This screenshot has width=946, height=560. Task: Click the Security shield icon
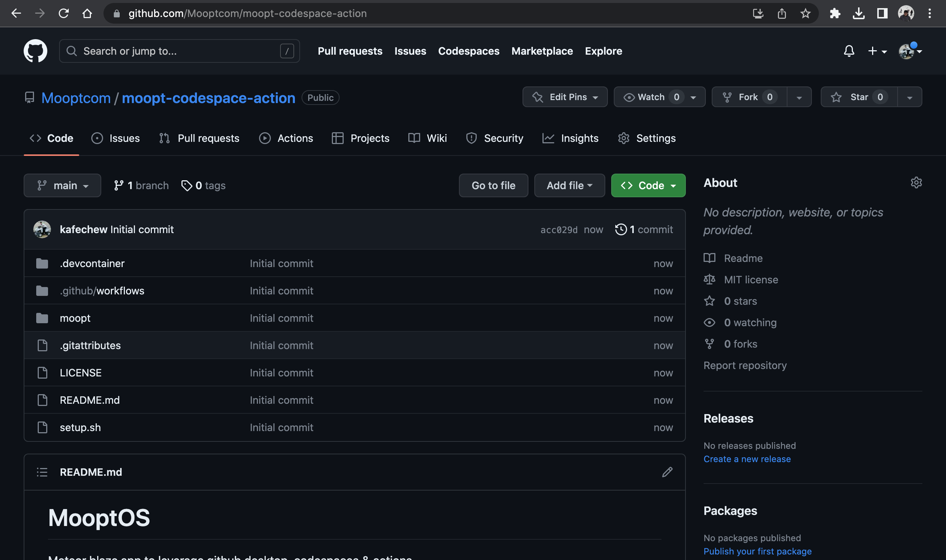click(x=471, y=138)
